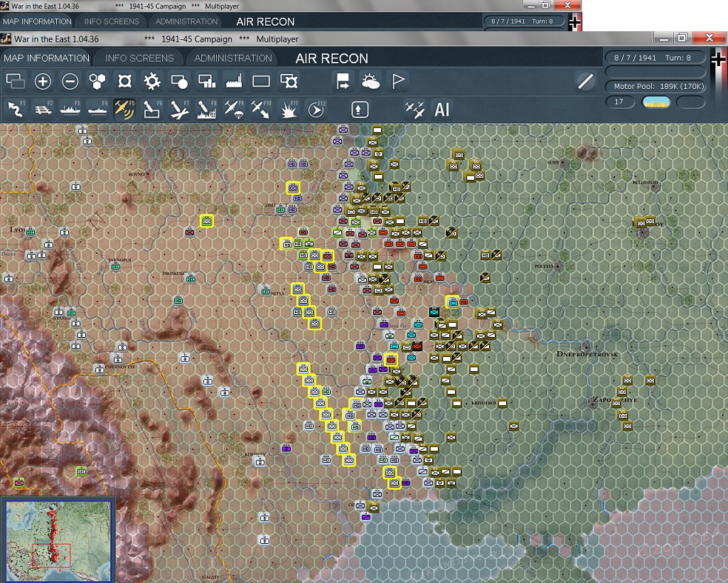Select the F2 rail mode icon
The width and height of the screenshot is (728, 583).
pos(43,109)
